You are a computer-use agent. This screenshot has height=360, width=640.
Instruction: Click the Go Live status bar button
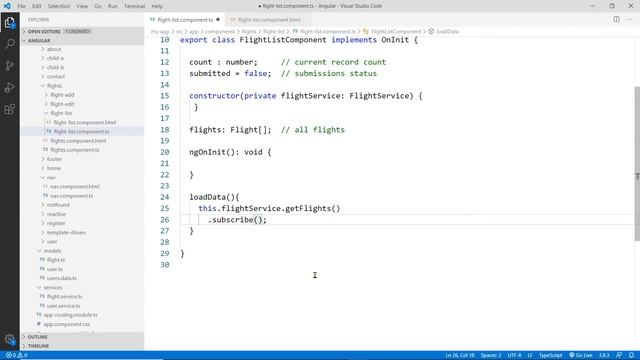(x=580, y=355)
